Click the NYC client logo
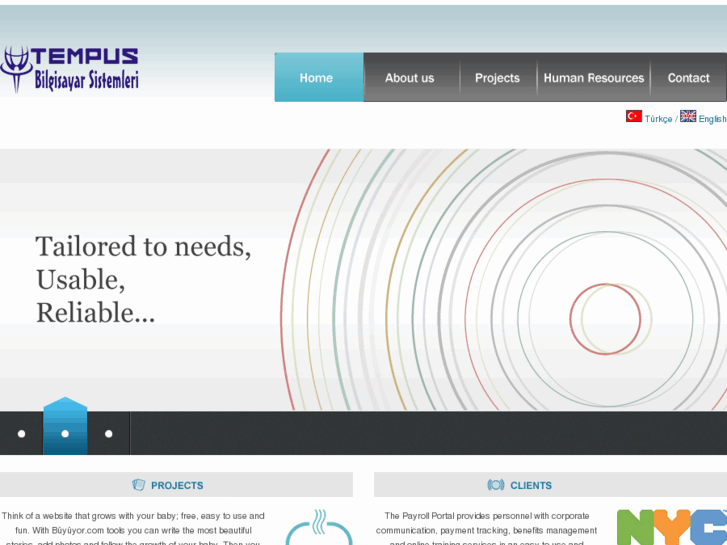 (672, 527)
